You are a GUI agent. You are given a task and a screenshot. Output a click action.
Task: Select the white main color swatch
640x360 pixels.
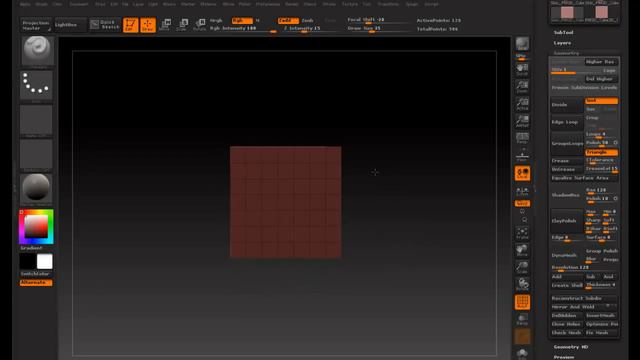(x=44, y=261)
